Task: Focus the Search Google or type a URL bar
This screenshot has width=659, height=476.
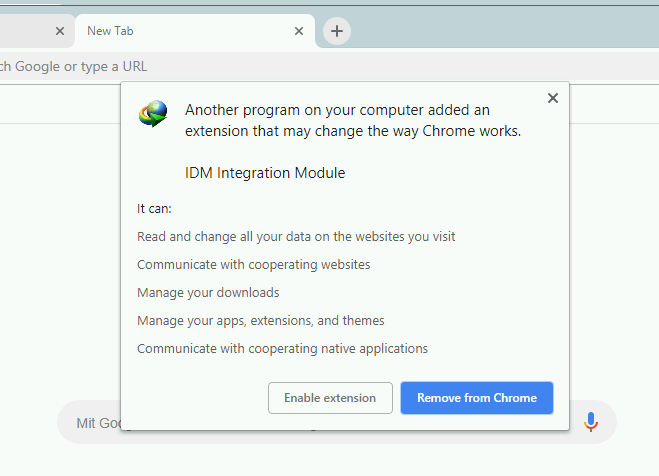Action: [330, 66]
